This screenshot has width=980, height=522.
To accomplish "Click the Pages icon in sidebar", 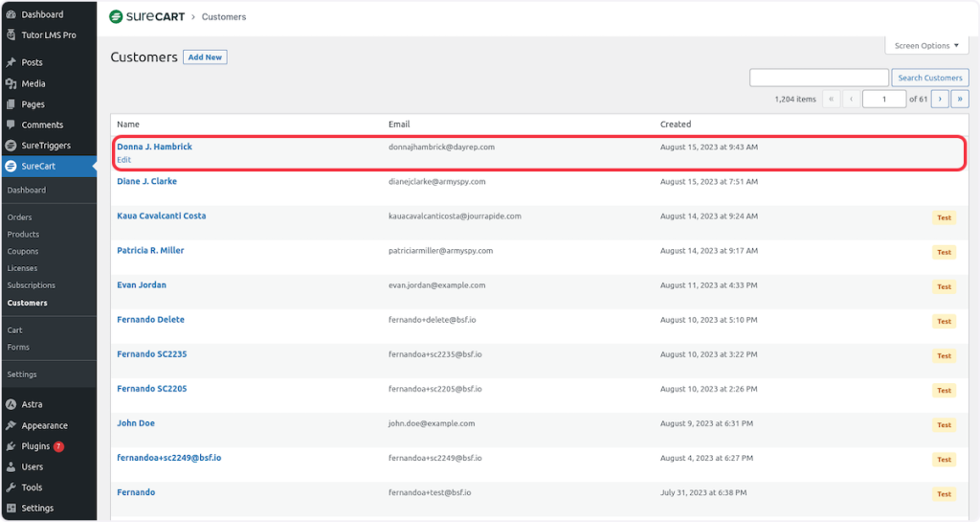I will (x=11, y=104).
